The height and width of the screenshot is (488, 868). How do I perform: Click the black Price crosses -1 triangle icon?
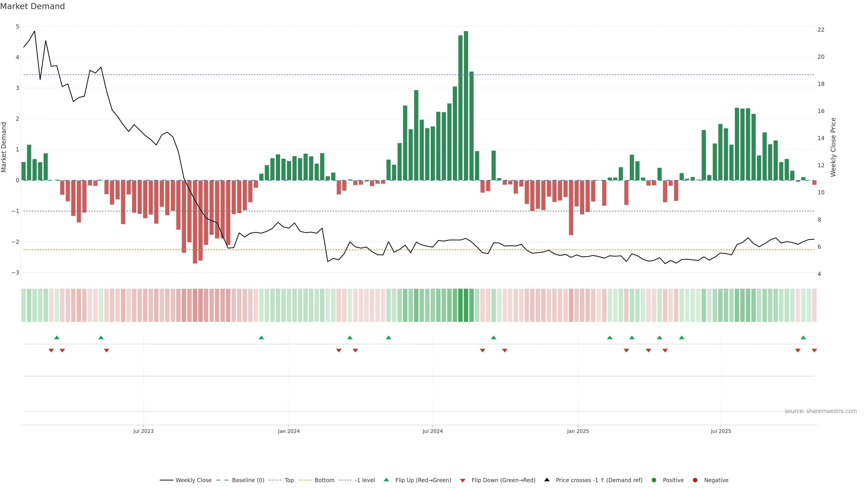pyautogui.click(x=547, y=480)
